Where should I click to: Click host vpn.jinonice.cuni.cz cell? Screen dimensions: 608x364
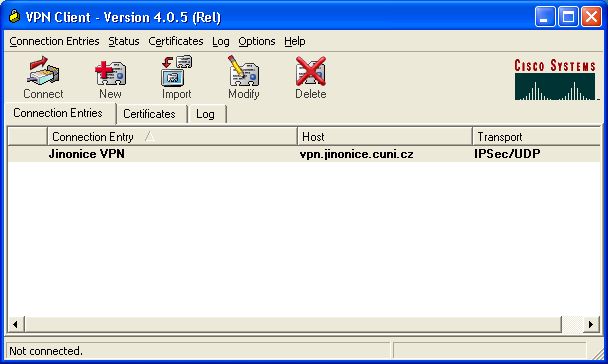coord(356,154)
